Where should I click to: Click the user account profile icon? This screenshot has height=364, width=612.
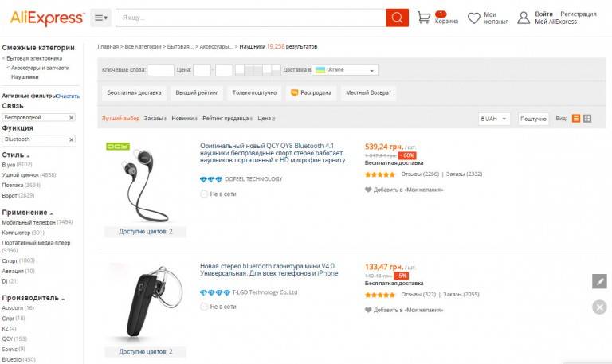tap(524, 18)
